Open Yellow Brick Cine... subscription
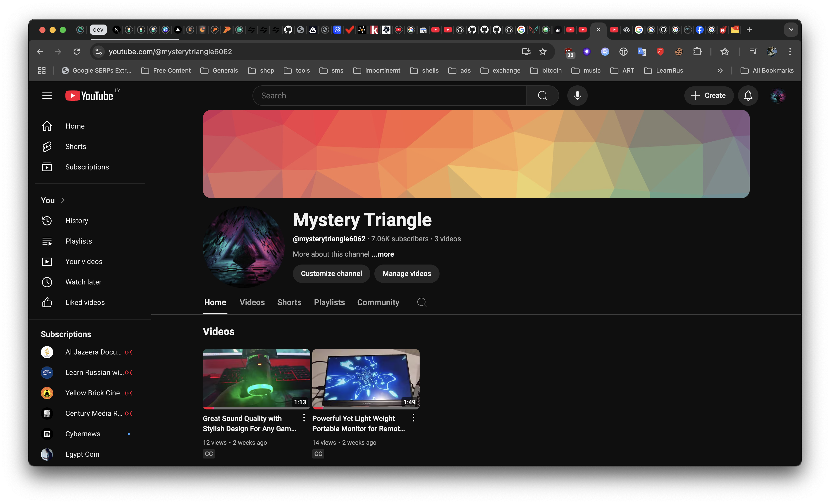The height and width of the screenshot is (504, 830). pyautogui.click(x=90, y=393)
